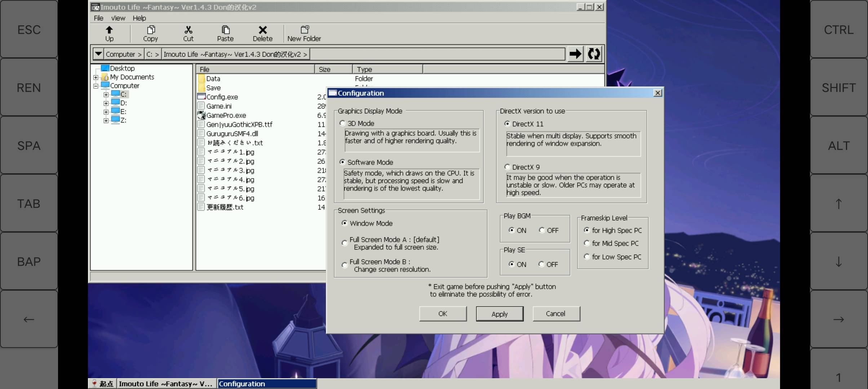Click the Apply button
Image resolution: width=868 pixels, height=389 pixels.
click(x=498, y=314)
